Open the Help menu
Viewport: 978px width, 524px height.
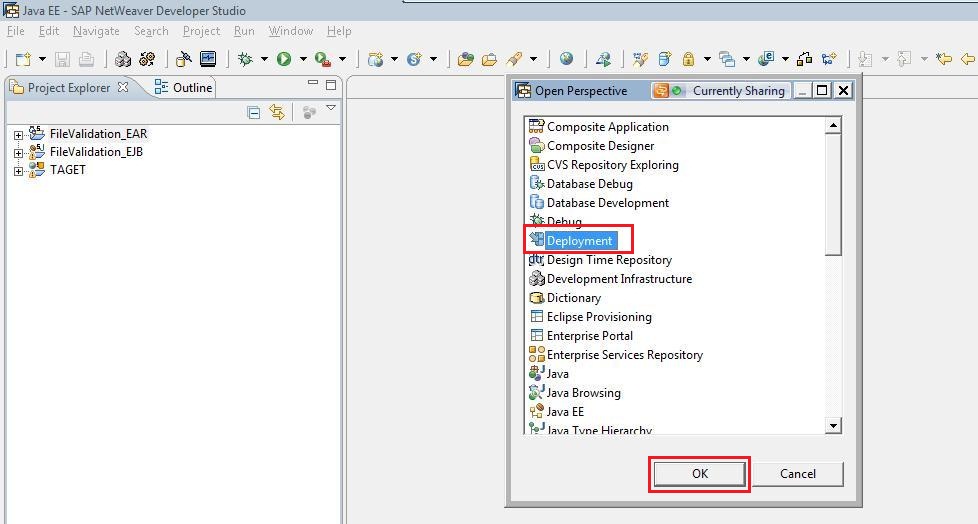click(x=339, y=31)
